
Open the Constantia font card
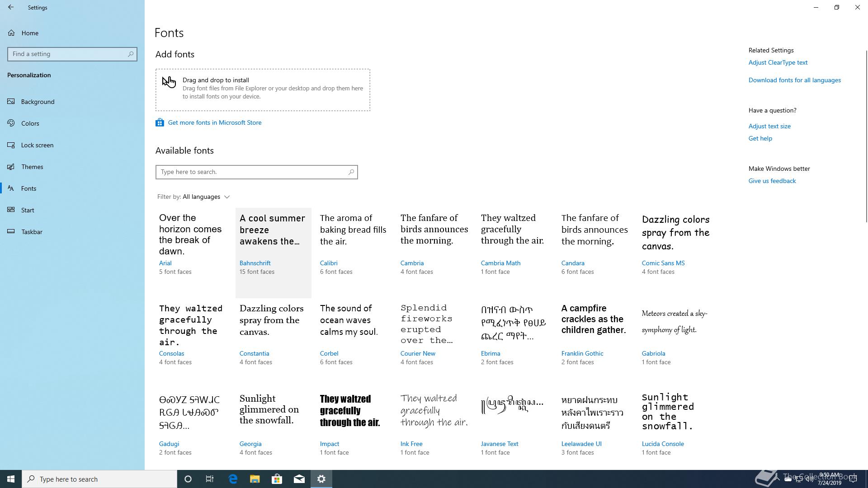point(274,343)
